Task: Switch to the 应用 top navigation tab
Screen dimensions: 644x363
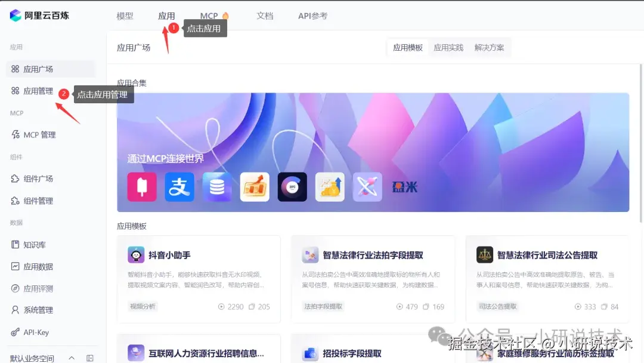Action: [166, 16]
